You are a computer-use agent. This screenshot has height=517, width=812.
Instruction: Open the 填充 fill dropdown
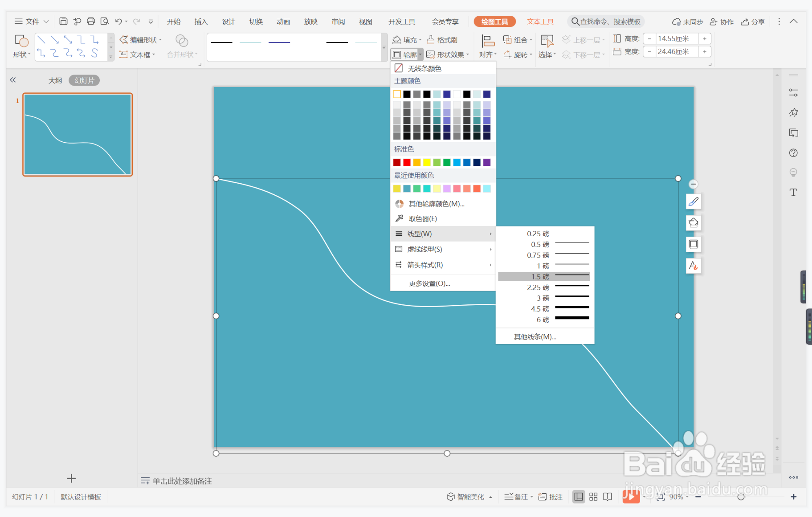click(x=406, y=40)
